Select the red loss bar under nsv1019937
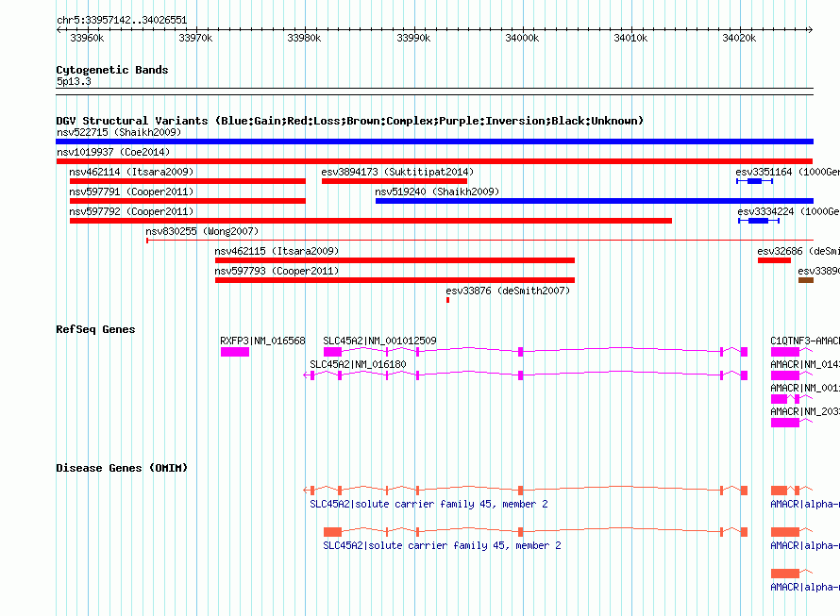840x616 pixels. (434, 161)
